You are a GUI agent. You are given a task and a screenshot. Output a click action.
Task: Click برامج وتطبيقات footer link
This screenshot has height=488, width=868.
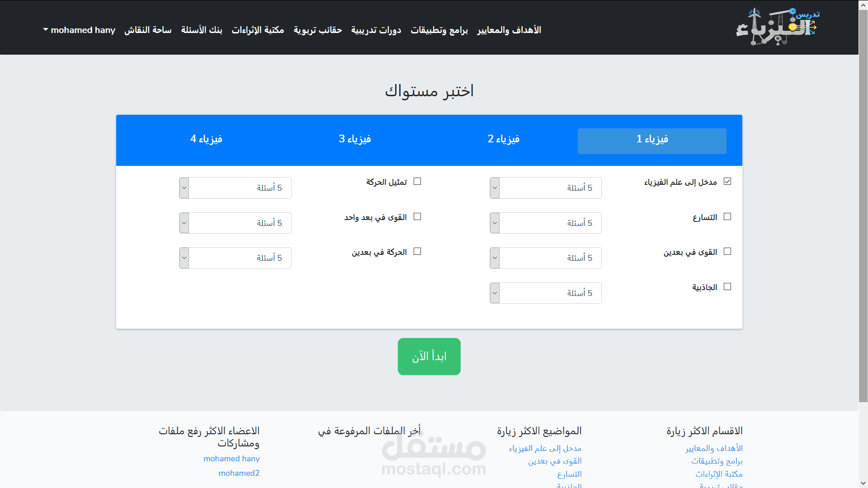click(x=717, y=461)
